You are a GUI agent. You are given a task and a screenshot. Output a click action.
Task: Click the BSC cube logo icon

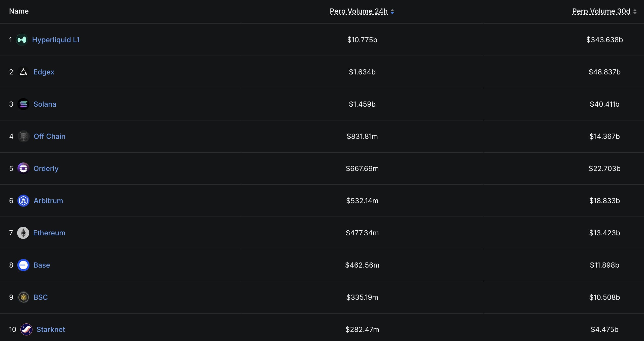tap(24, 297)
